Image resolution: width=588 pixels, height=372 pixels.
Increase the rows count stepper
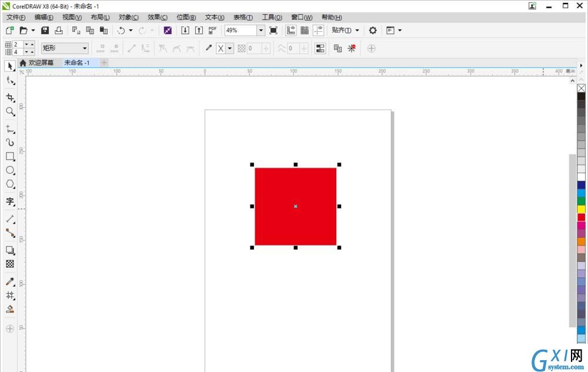pos(32,44)
